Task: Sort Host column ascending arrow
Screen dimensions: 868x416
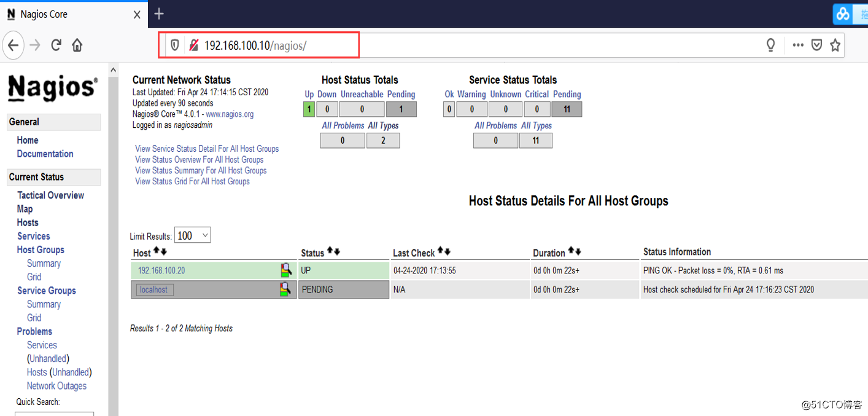Action: click(157, 251)
